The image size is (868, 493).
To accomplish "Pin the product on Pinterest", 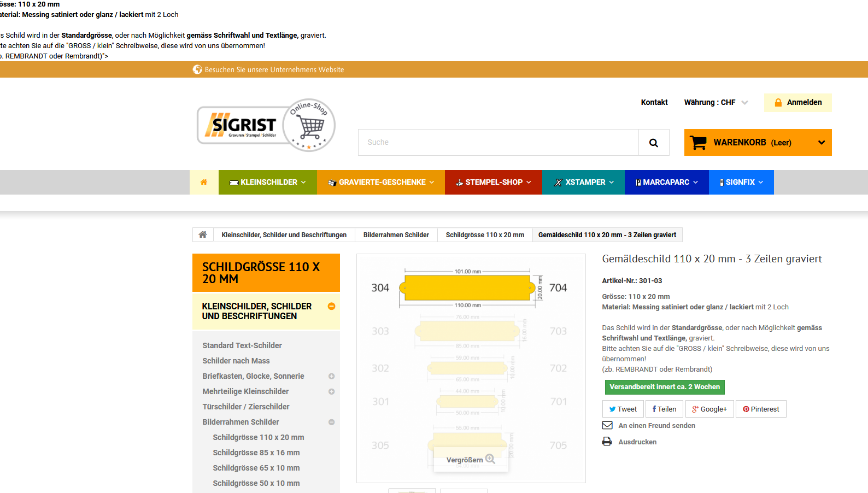I will [x=761, y=409].
